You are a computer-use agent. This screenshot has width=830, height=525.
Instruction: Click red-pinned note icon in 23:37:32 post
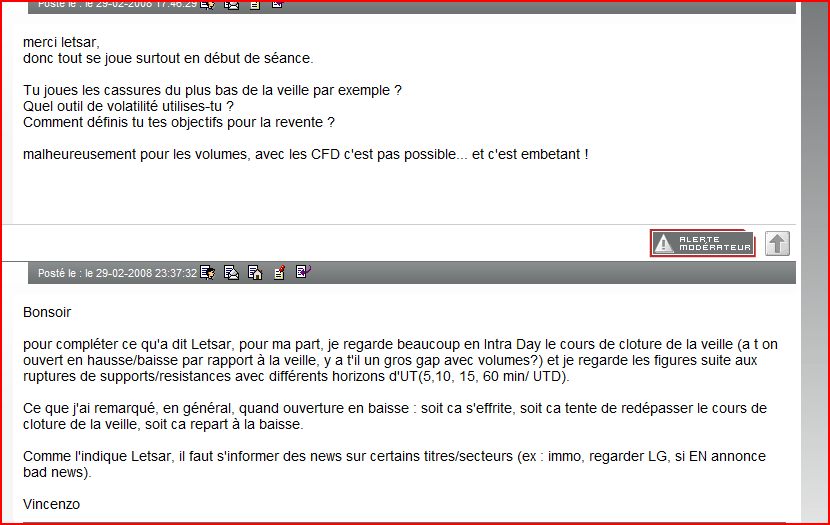pos(279,272)
